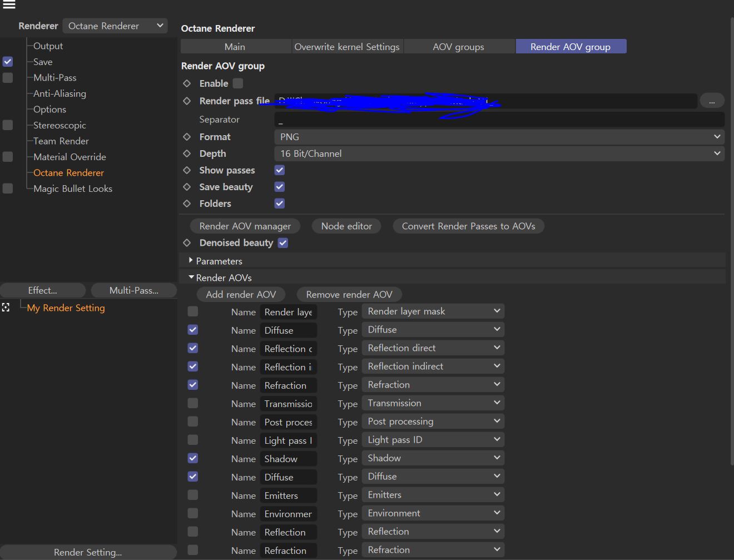Viewport: 734px width, 560px height.
Task: Open the Renderer dropdown
Action: click(115, 26)
